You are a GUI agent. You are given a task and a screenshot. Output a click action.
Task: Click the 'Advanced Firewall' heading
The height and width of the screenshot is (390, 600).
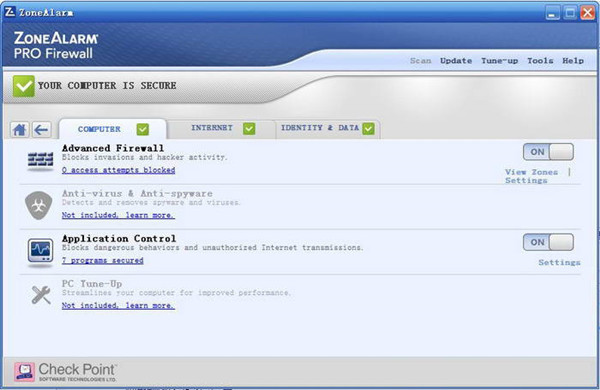(x=113, y=148)
